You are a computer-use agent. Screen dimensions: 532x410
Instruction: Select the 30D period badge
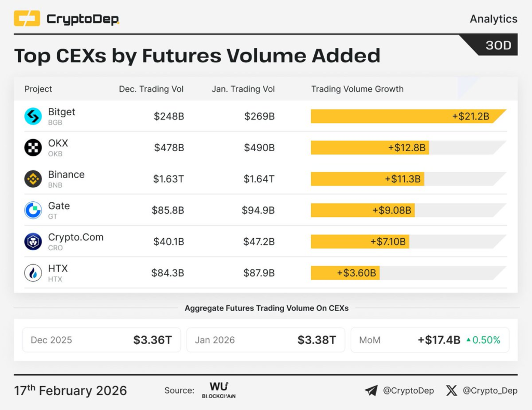pyautogui.click(x=498, y=46)
